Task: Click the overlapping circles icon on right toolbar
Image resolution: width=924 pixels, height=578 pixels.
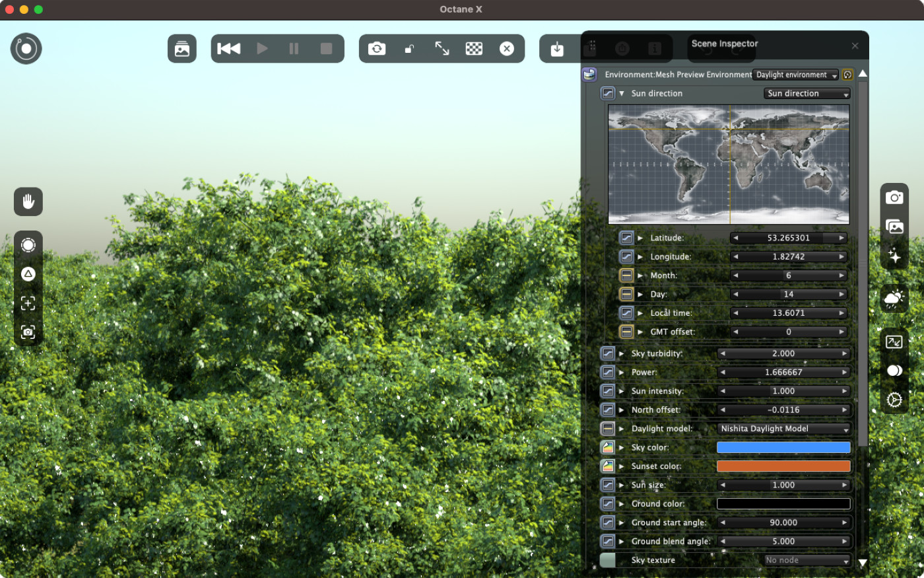Action: (x=894, y=371)
